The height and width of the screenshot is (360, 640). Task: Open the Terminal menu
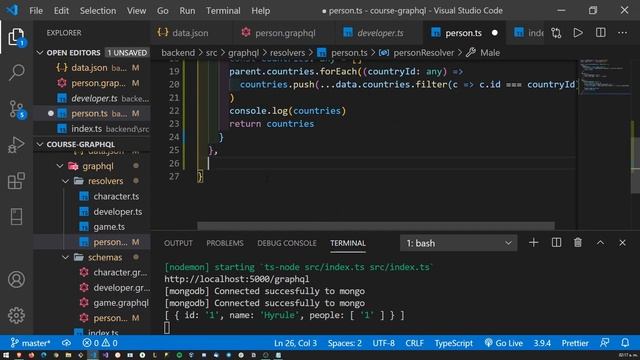[x=223, y=11]
